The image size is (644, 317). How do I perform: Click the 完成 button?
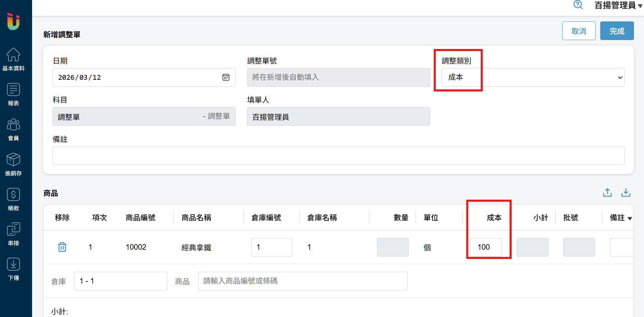coord(617,31)
